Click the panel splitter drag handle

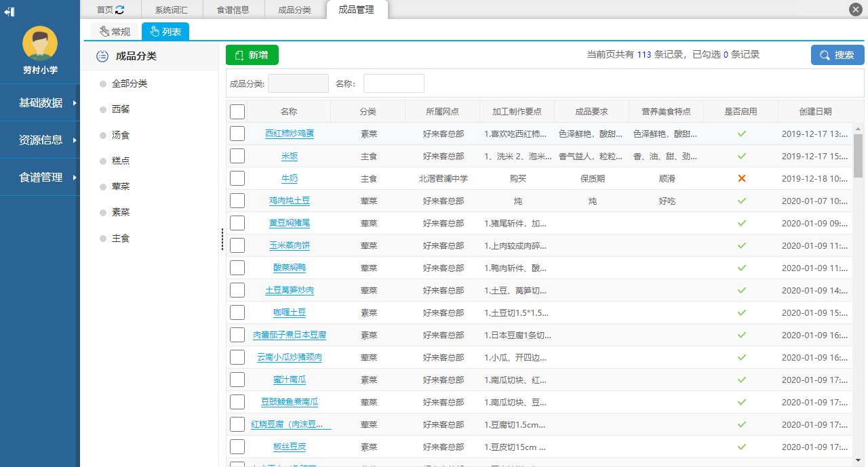222,239
